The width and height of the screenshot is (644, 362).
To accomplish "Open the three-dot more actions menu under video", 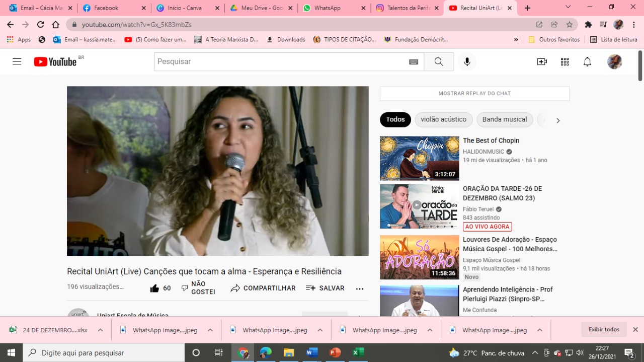I will 359,288.
